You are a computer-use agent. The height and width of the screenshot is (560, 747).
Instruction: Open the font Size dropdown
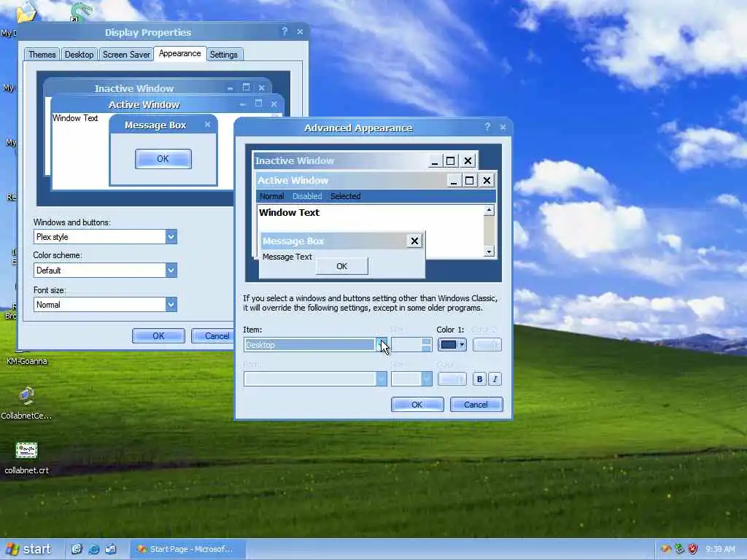pos(411,379)
